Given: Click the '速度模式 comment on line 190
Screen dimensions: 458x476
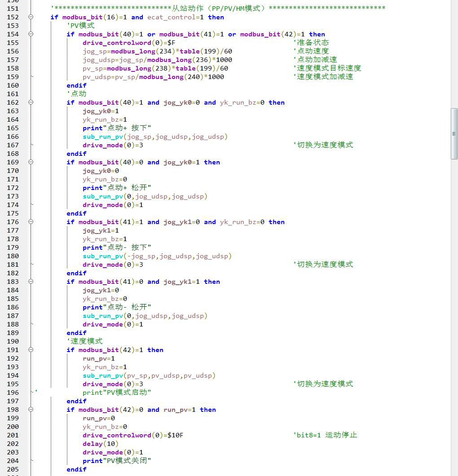Looking at the screenshot, I should [85, 341].
